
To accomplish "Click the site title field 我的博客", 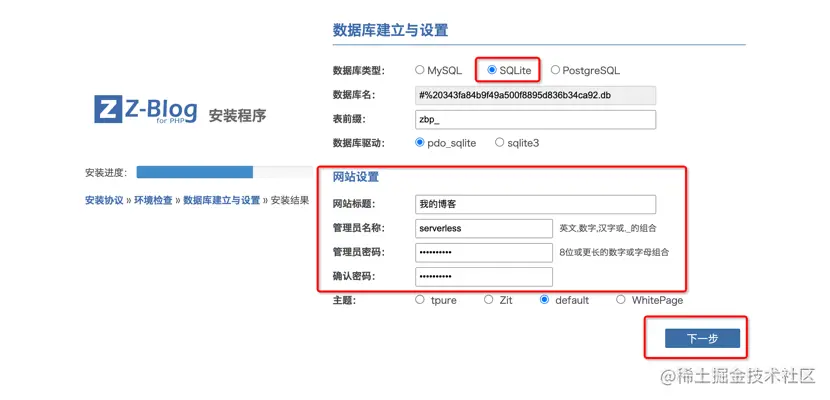I will pyautogui.click(x=536, y=204).
